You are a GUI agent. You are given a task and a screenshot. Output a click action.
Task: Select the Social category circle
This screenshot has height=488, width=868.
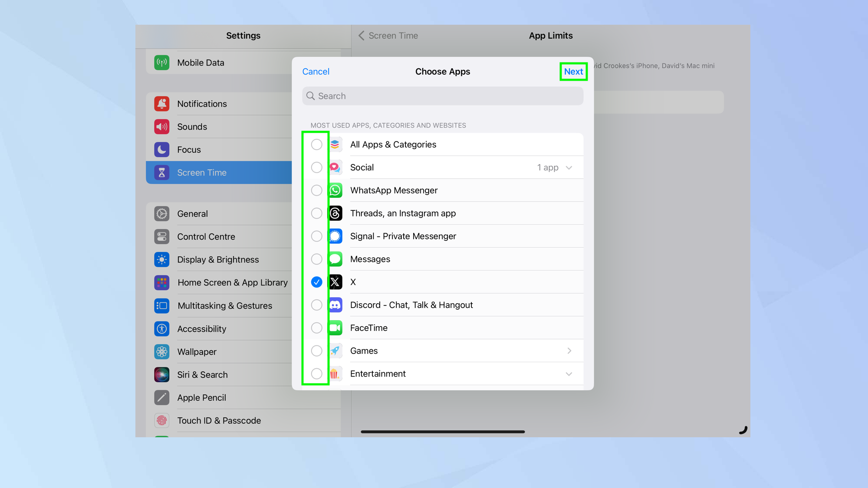tap(317, 167)
